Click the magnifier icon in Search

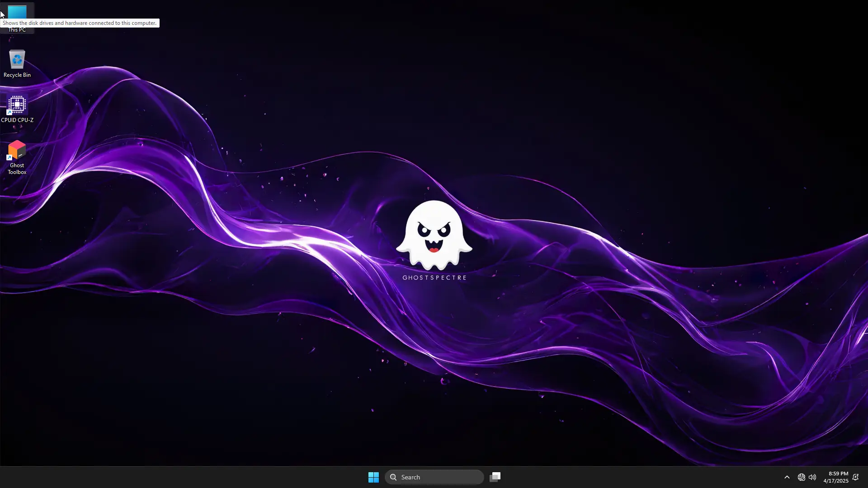click(393, 477)
